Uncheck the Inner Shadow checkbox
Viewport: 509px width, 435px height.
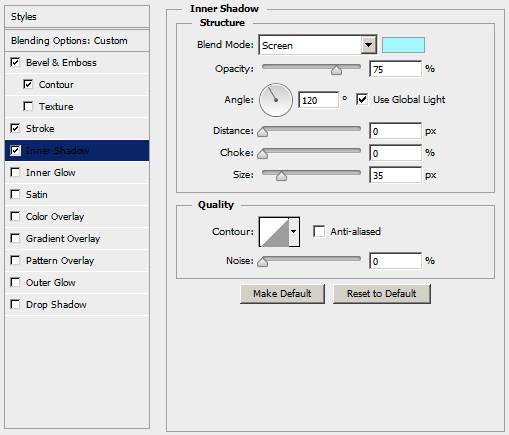point(15,150)
